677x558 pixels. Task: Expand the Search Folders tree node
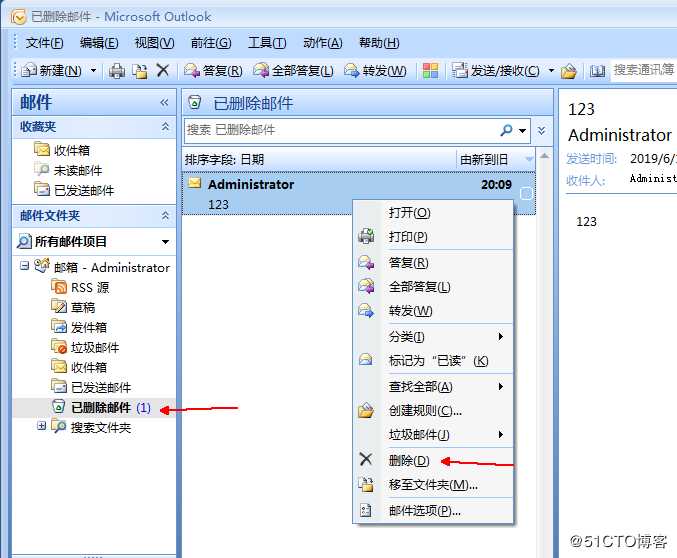(x=41, y=426)
